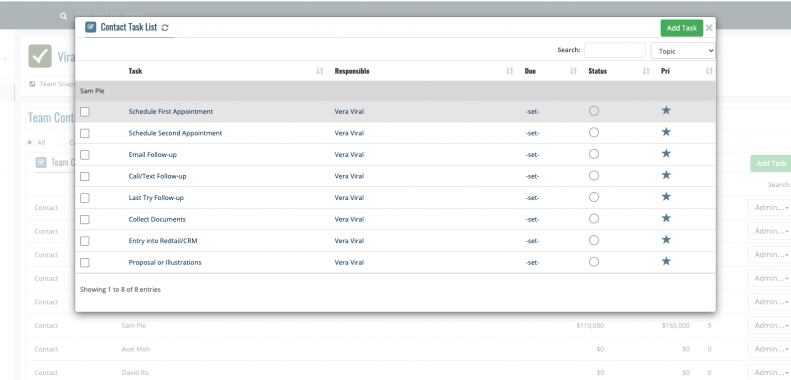Click the sort arrows in the Task column

point(319,71)
